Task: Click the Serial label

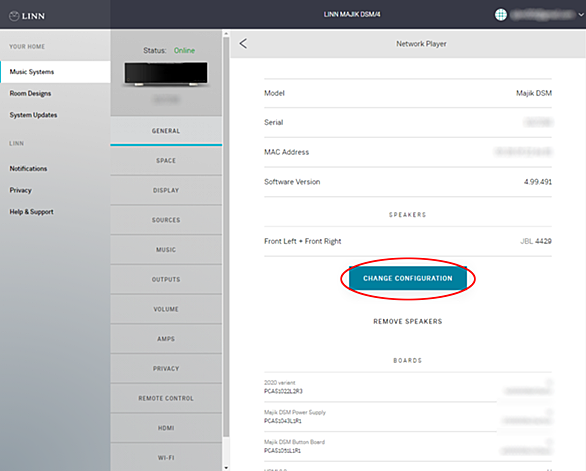Action: 274,123
